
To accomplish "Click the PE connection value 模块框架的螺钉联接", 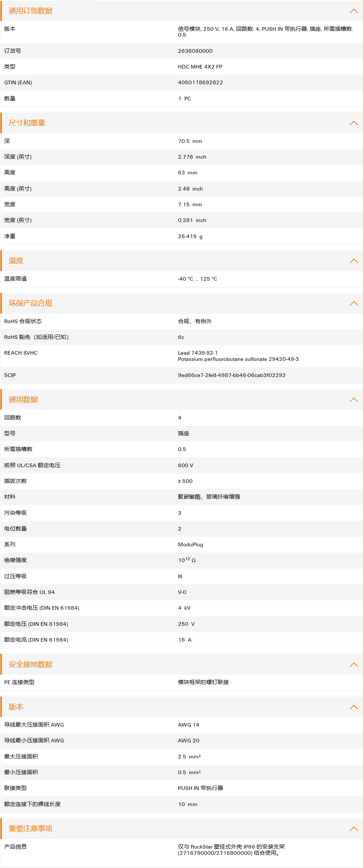I will [203, 682].
